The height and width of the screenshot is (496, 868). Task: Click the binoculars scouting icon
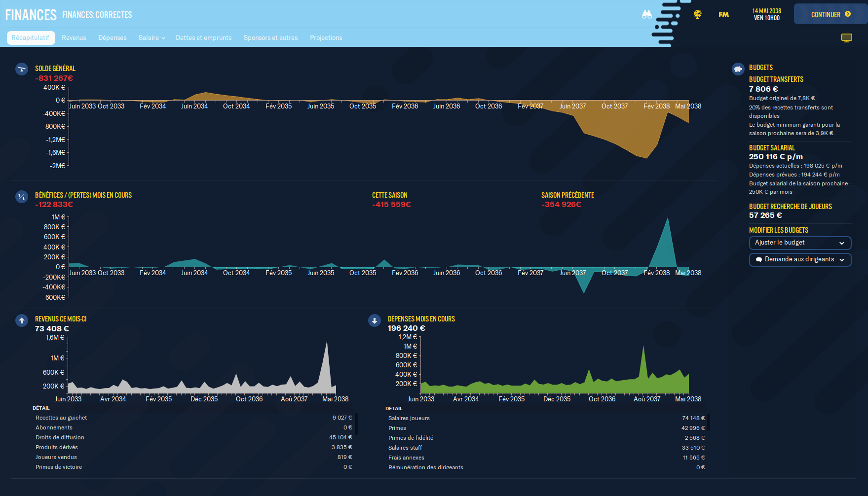646,15
